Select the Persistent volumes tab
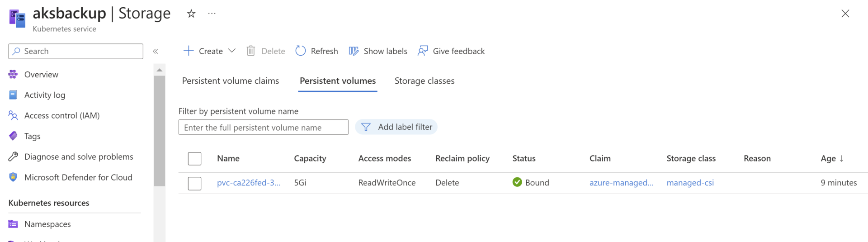Image resolution: width=868 pixels, height=242 pixels. point(338,81)
